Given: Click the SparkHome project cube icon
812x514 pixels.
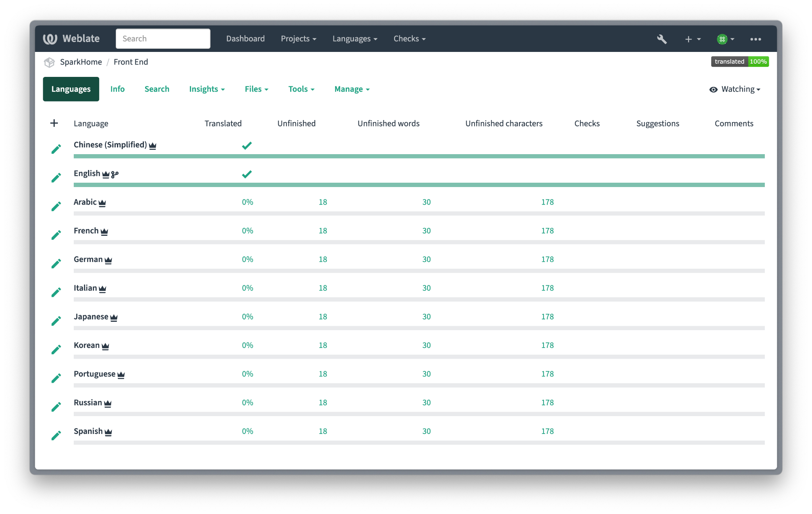Looking at the screenshot, I should tap(49, 62).
